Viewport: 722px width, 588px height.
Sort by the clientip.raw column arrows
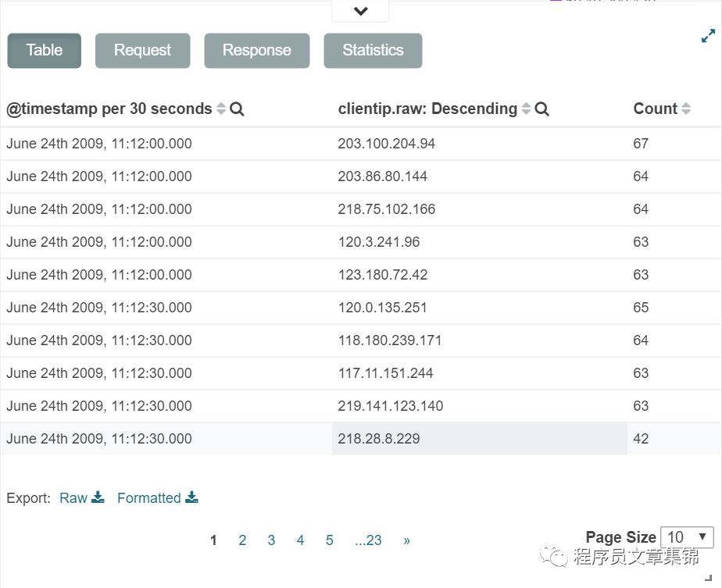click(527, 109)
